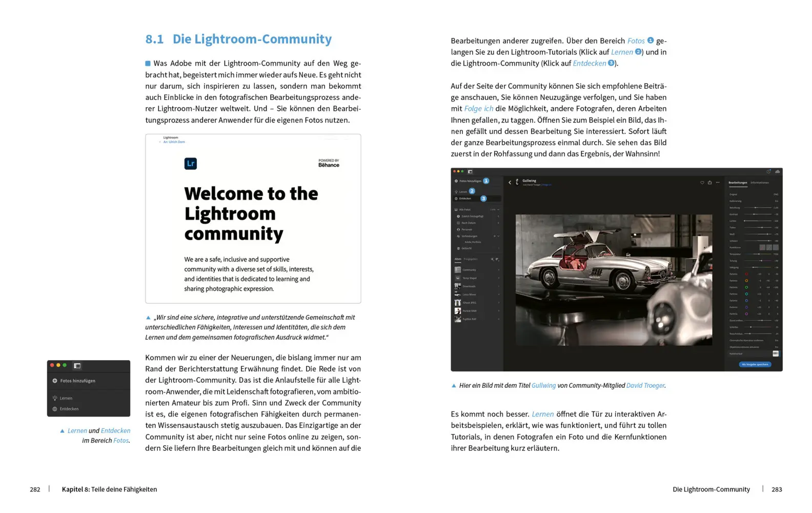Viewport: 812px width, 513px height.
Task: Open Adobe Portfolio connection
Action: 473,242
